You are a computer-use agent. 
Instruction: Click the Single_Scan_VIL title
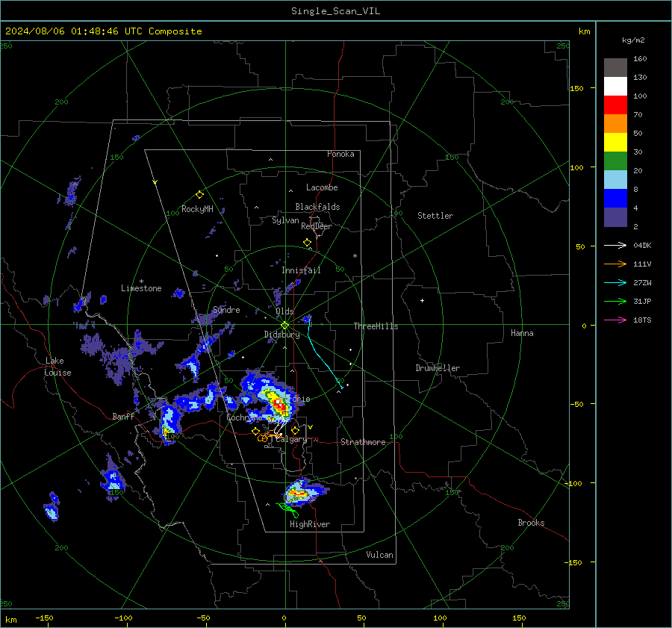[x=335, y=11]
